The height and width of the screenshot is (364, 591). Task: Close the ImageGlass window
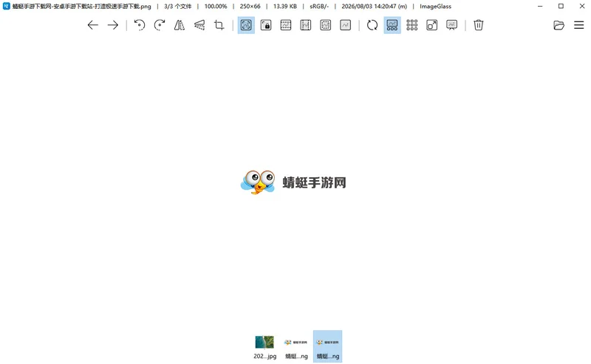[581, 6]
